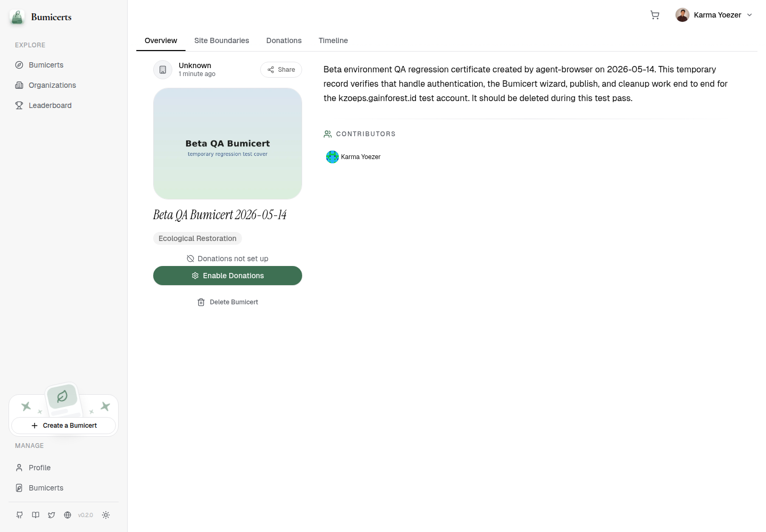Click Delete Bumicert

pos(228,302)
